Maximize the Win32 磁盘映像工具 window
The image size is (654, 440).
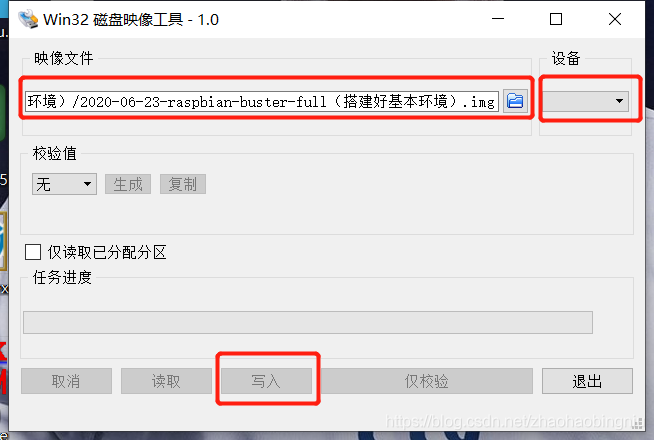[556, 19]
